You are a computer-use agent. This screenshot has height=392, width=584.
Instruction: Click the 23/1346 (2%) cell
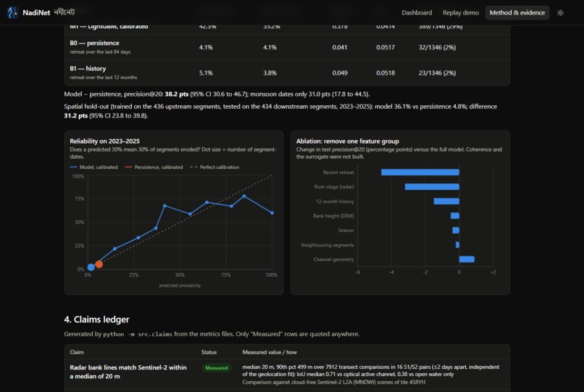pyautogui.click(x=437, y=73)
